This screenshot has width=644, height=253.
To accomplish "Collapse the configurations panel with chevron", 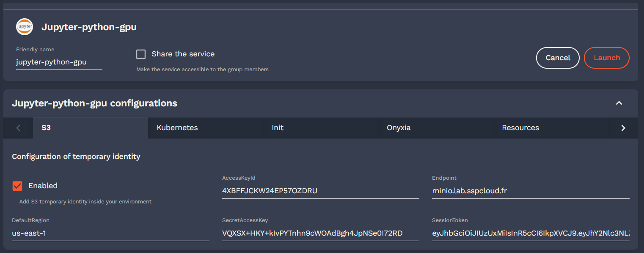I will tap(619, 103).
